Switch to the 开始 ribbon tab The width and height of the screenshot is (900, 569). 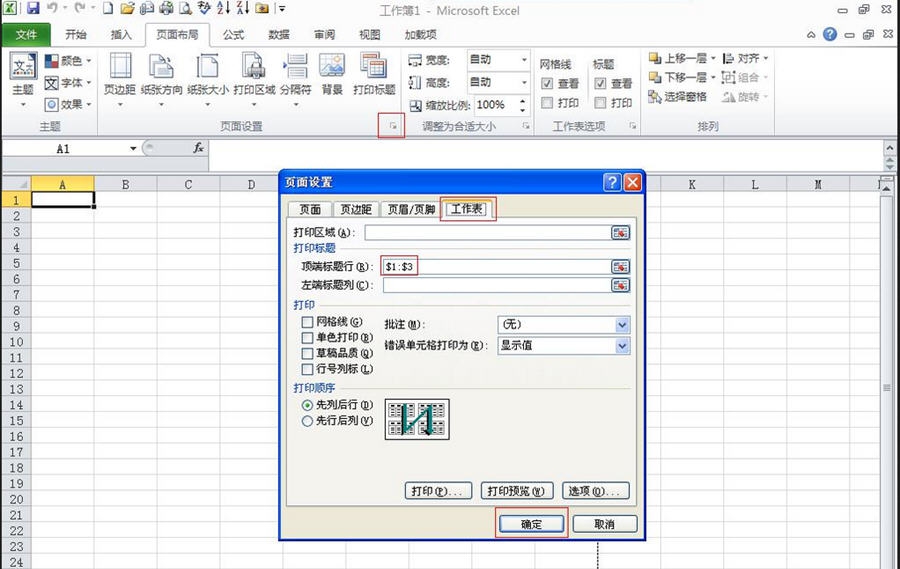point(75,34)
